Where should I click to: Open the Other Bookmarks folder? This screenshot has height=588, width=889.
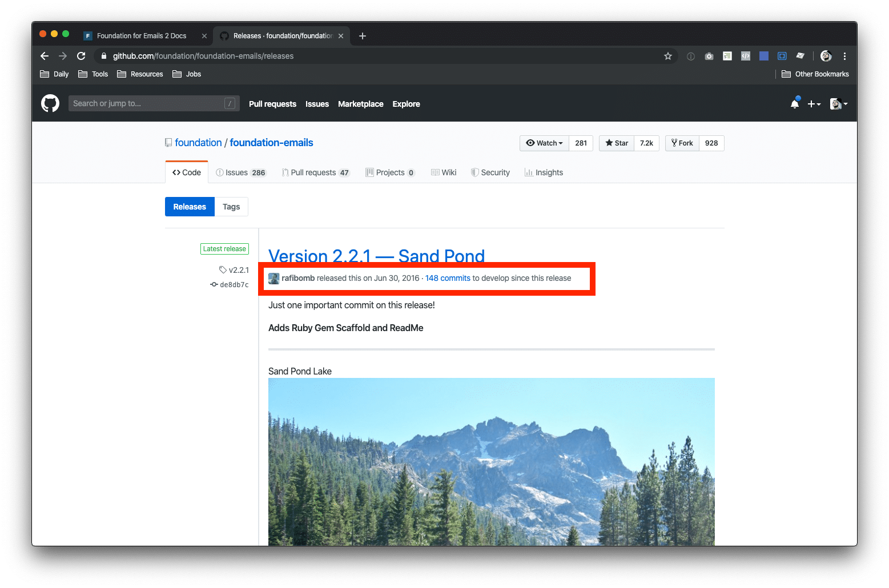(815, 74)
